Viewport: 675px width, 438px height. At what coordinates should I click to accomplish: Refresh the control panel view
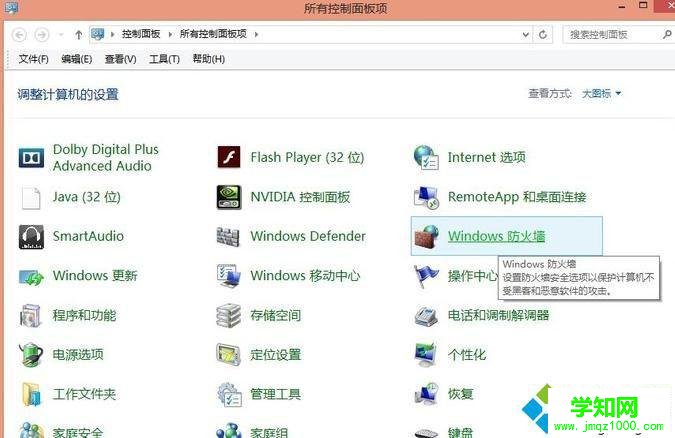[543, 34]
